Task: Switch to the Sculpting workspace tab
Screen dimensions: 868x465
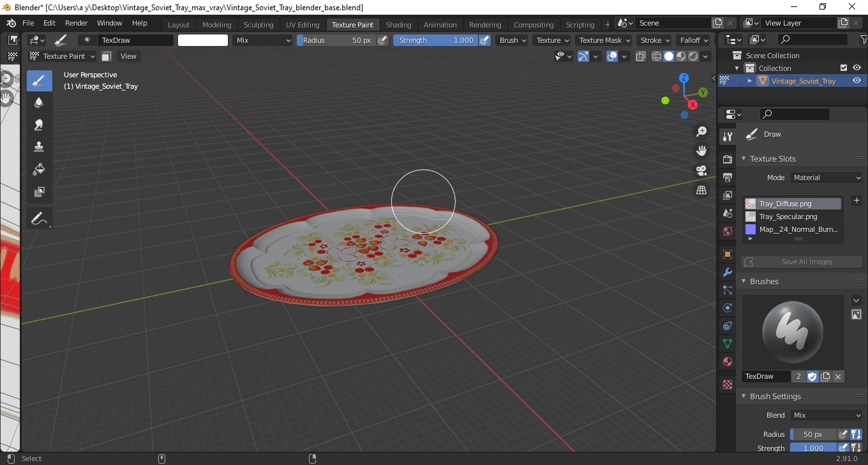Action: (x=258, y=25)
